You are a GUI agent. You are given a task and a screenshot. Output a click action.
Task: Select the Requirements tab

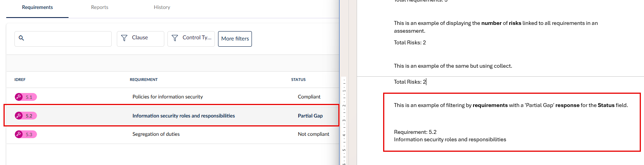coord(37,7)
